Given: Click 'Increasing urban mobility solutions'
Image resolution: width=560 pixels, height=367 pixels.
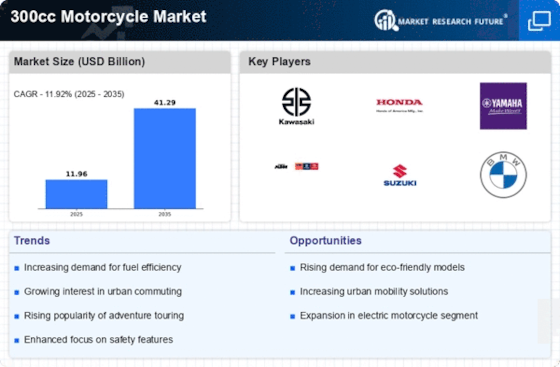Looking at the screenshot, I should (x=374, y=292).
